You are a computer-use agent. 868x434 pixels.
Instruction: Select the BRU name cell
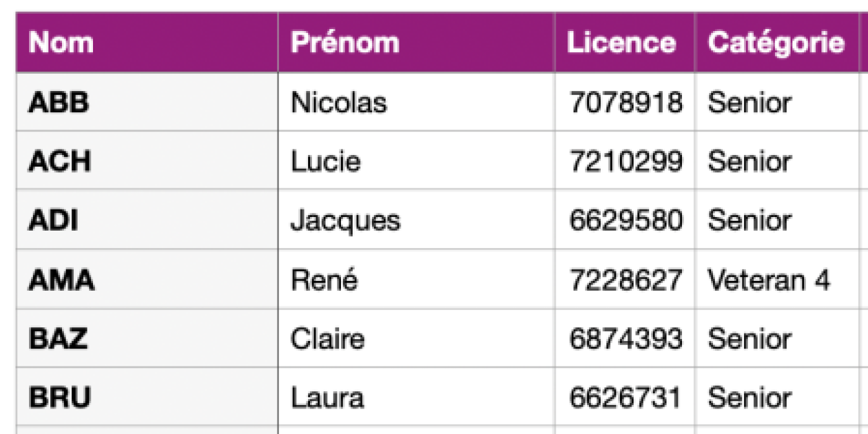tap(147, 397)
